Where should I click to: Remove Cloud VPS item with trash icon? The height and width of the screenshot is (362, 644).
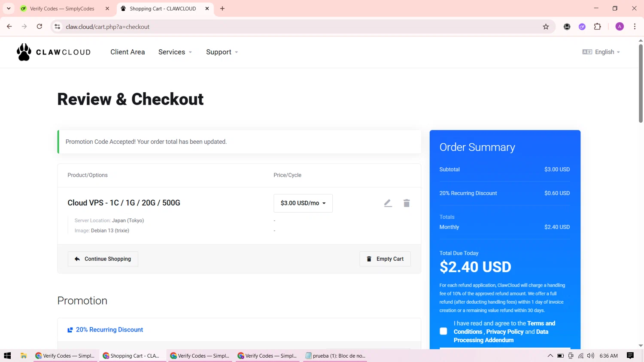click(407, 203)
